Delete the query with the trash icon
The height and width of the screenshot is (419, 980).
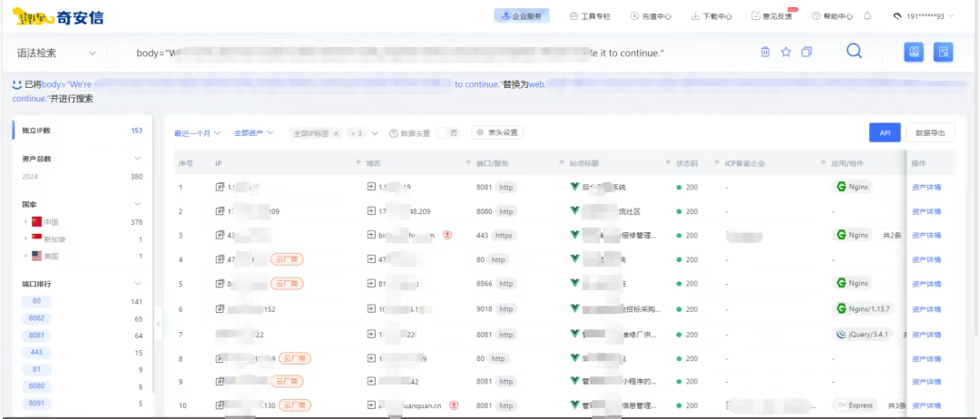[765, 52]
